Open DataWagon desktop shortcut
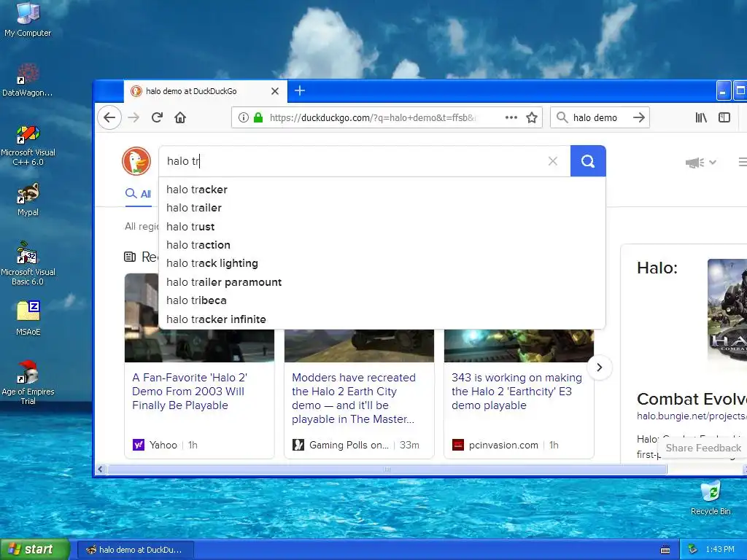 click(x=28, y=79)
